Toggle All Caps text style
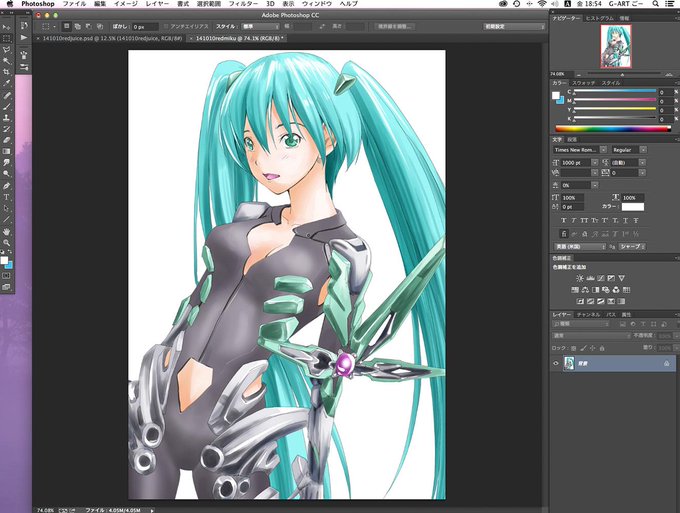The width and height of the screenshot is (680, 513). tap(584, 220)
